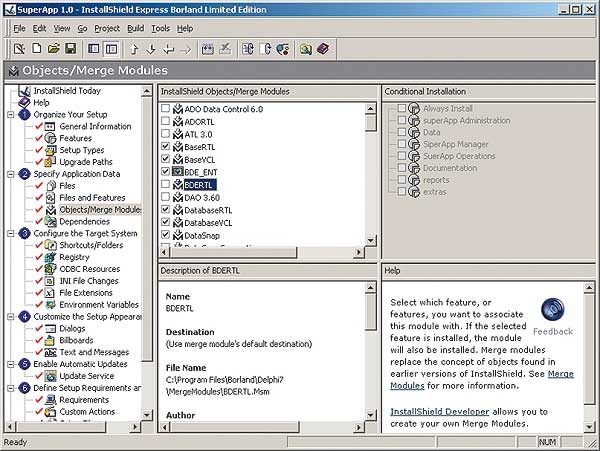Open Files and Features tree item
Image resolution: width=600 pixels, height=451 pixels.
click(92, 198)
